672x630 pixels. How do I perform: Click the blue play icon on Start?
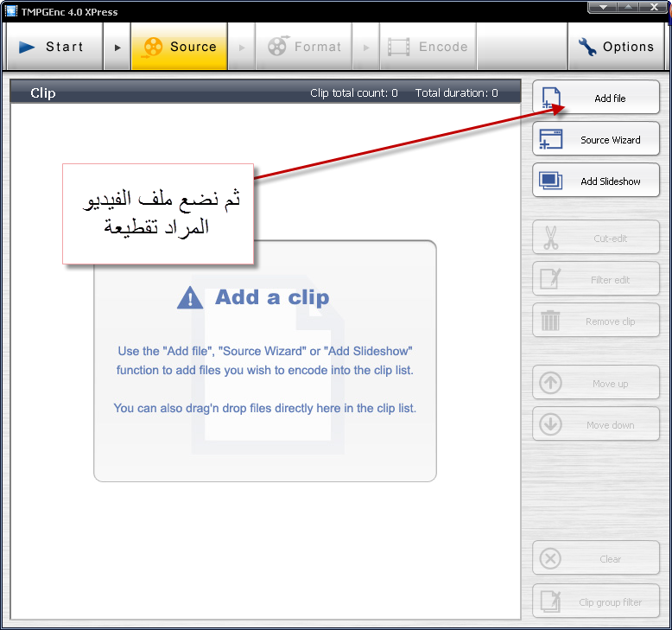(27, 47)
